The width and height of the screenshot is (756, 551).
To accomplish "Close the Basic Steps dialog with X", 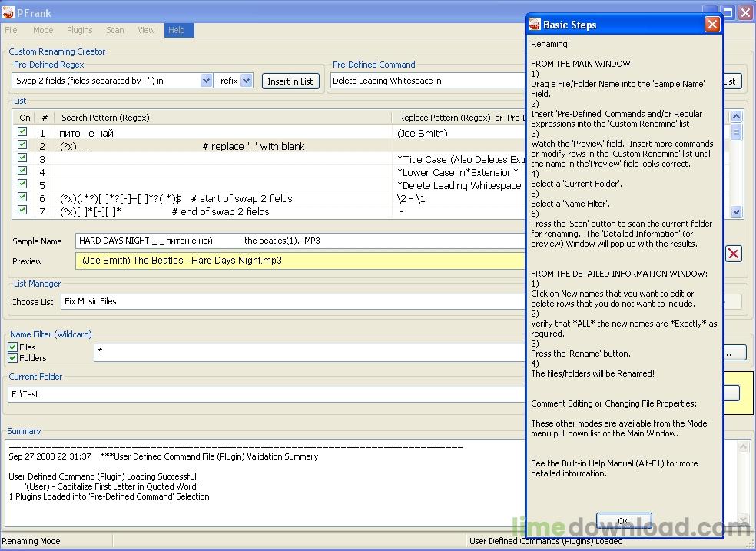I will [x=712, y=25].
